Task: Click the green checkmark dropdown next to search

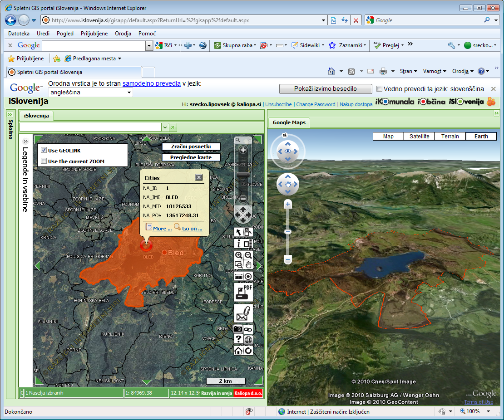Action: point(165,127)
